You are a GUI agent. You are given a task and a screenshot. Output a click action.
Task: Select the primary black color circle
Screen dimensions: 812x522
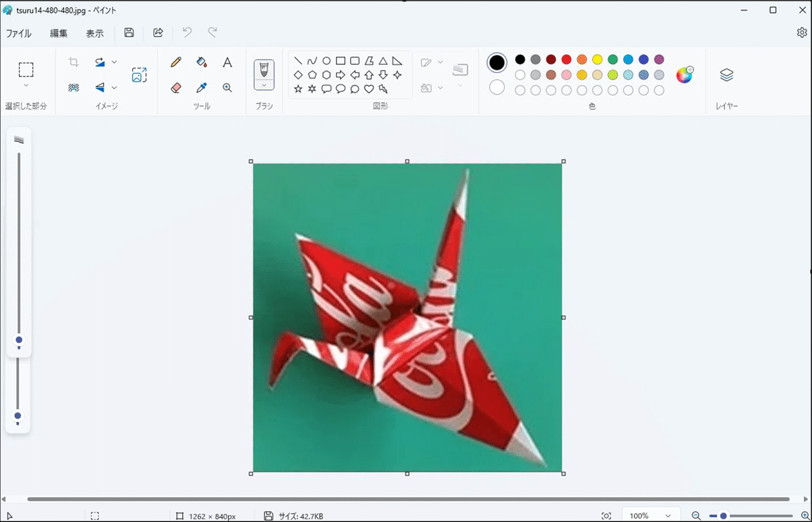[497, 63]
